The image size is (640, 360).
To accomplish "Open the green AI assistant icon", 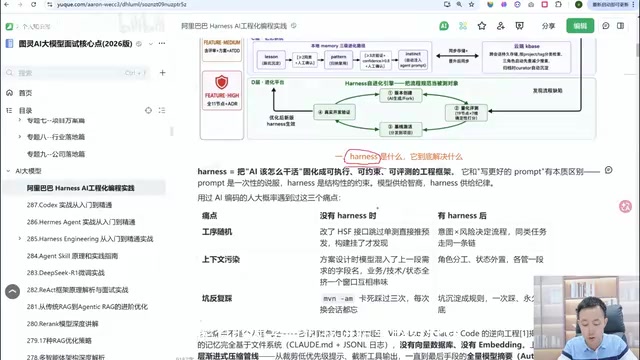I will [x=444, y=26].
